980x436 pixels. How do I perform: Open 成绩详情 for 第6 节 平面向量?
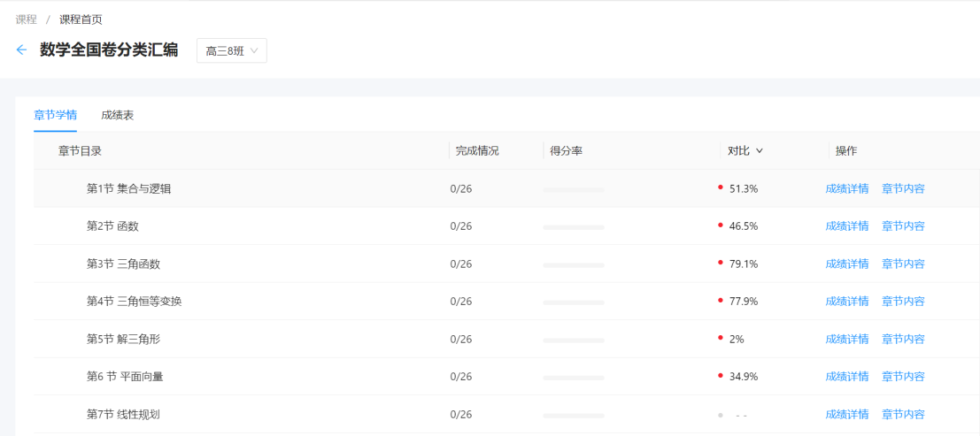[x=847, y=377]
